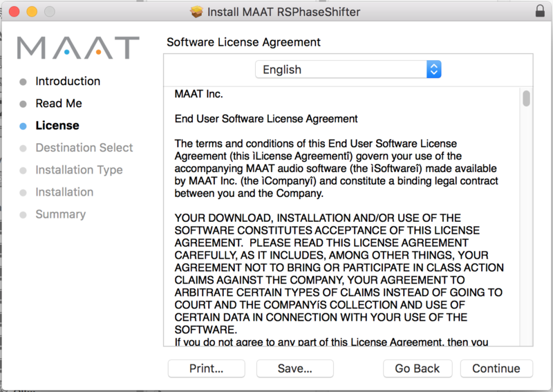Select the Introduction step in sidebar
Screen dimensions: 553x392
click(x=68, y=82)
